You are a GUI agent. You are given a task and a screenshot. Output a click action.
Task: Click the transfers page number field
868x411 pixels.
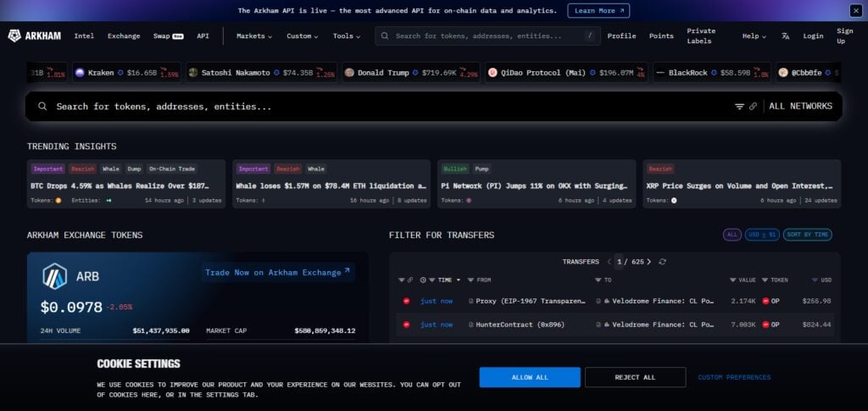point(620,262)
